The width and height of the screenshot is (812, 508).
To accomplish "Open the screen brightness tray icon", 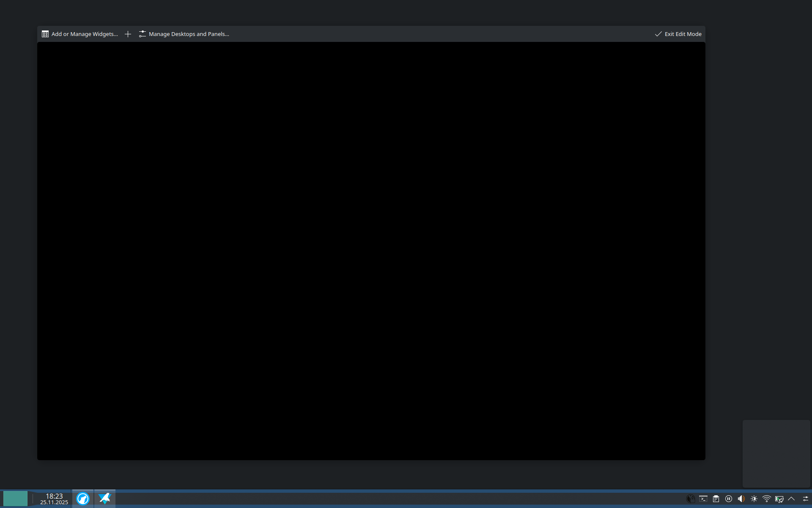I will (754, 499).
